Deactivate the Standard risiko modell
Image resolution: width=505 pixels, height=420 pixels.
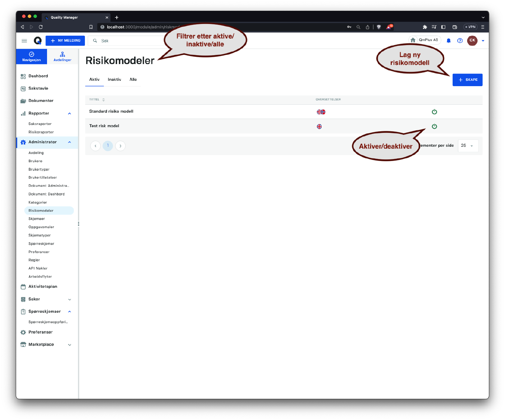434,112
